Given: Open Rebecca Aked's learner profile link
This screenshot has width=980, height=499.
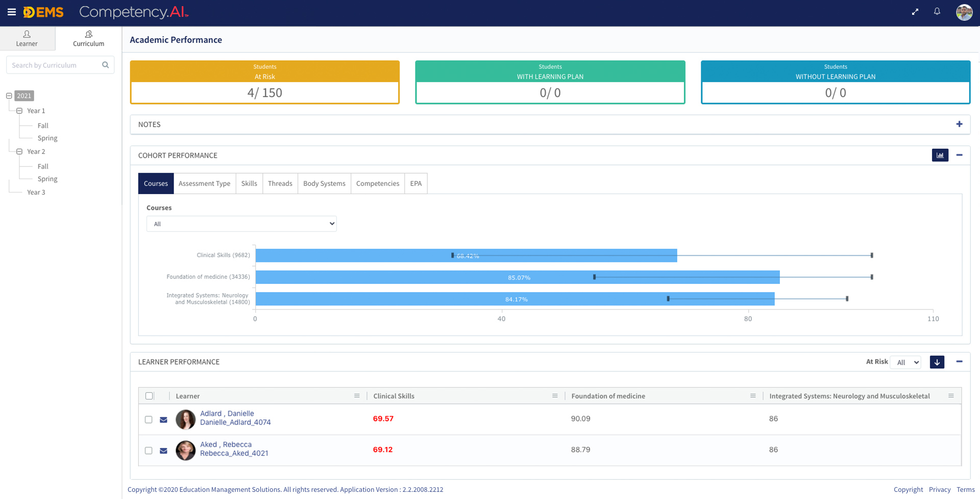Looking at the screenshot, I should coord(226,444).
